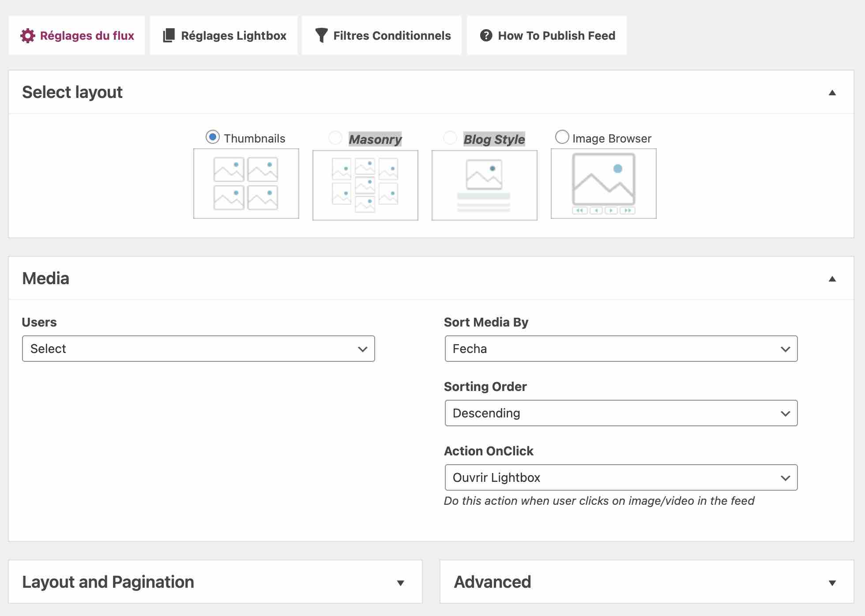The image size is (865, 616).
Task: Click the book icon on Réglages Lightbox tab
Action: [x=169, y=35]
